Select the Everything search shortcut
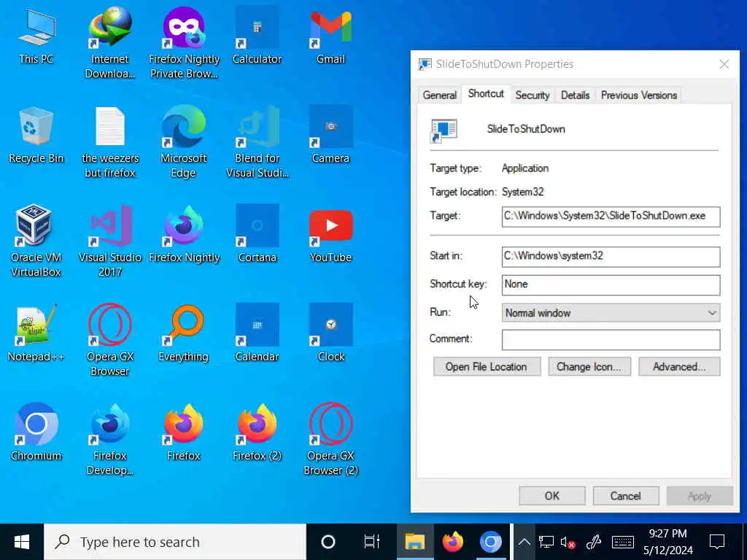Image resolution: width=747 pixels, height=560 pixels. (184, 334)
